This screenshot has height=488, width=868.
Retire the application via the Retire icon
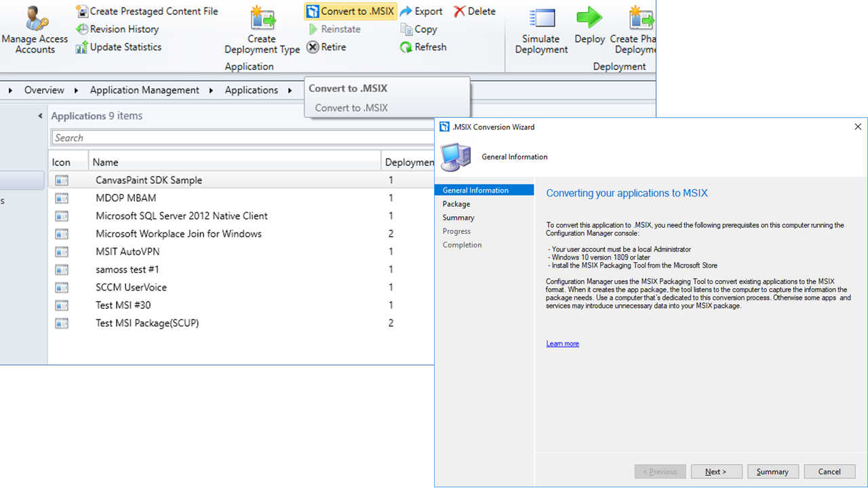click(x=328, y=47)
